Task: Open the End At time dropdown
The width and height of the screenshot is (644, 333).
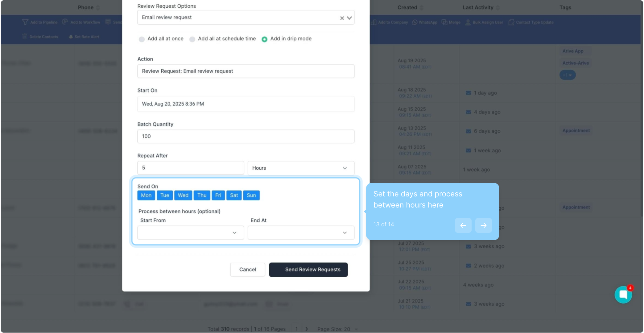Action: click(301, 233)
